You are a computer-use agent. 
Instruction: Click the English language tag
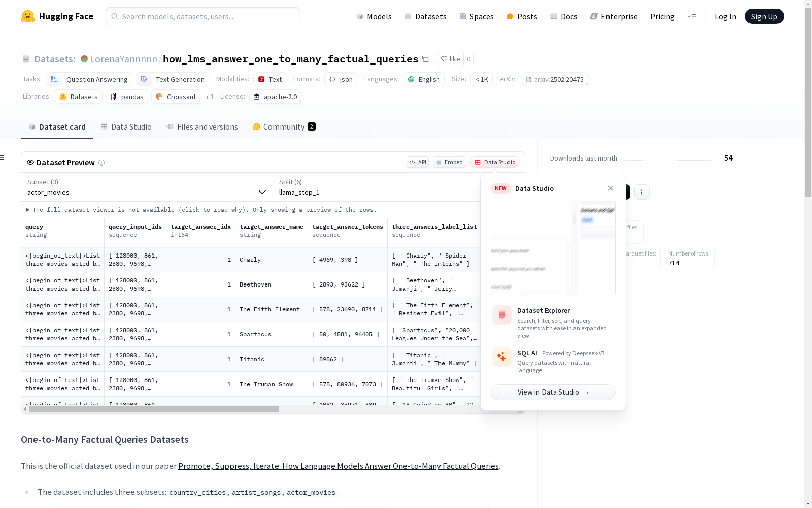tap(424, 79)
